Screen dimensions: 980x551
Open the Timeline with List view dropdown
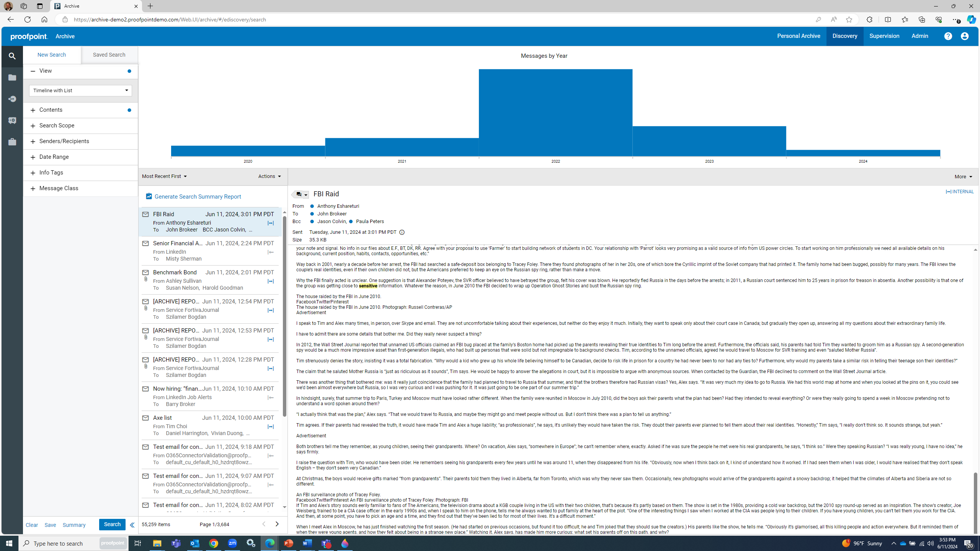[x=80, y=90]
